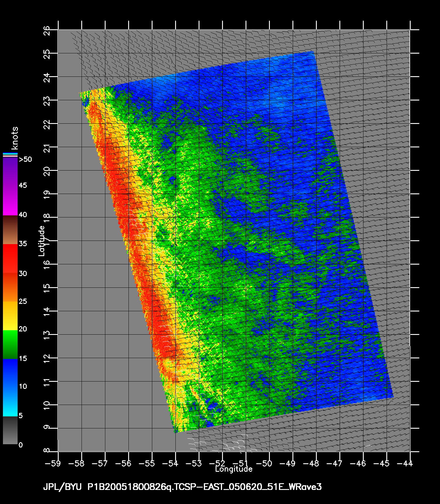Click latitude tick label 22
Image resolution: width=440 pixels, height=504 pixels.
click(x=47, y=124)
